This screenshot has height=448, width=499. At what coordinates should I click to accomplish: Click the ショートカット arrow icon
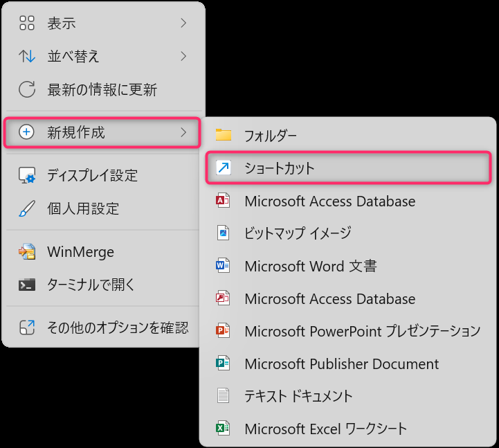pyautogui.click(x=223, y=168)
